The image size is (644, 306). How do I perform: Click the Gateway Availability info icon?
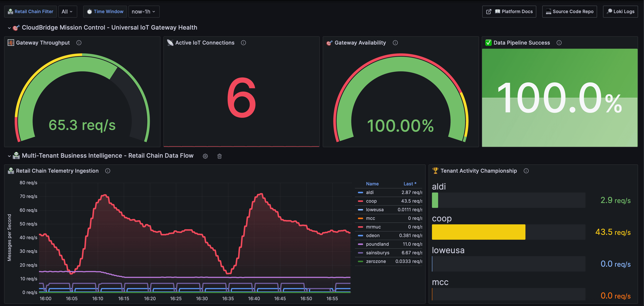tap(395, 43)
